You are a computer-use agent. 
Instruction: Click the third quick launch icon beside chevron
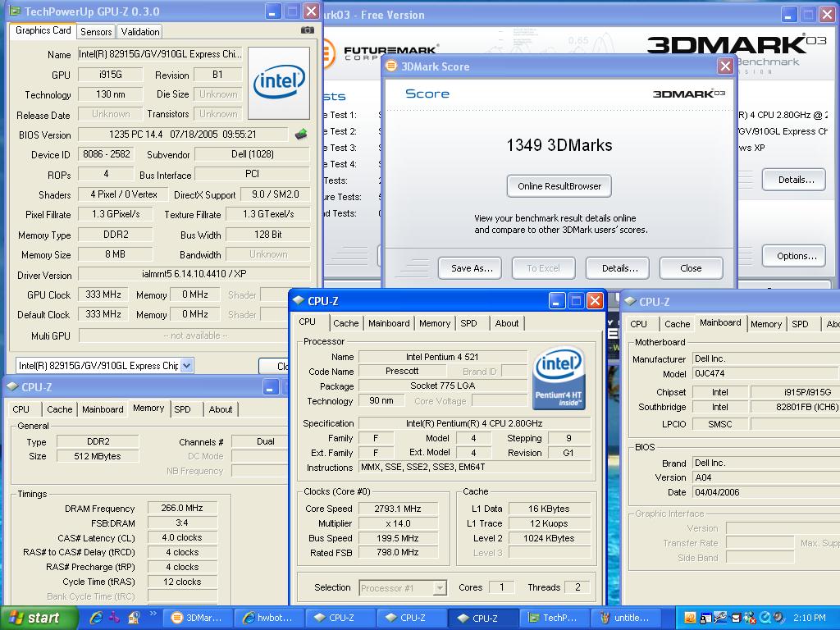pos(134,618)
